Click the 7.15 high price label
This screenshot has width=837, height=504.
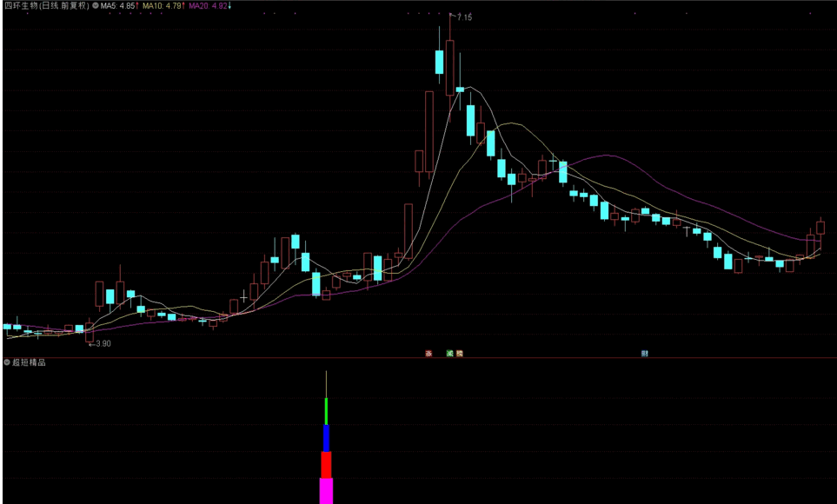[x=464, y=17]
